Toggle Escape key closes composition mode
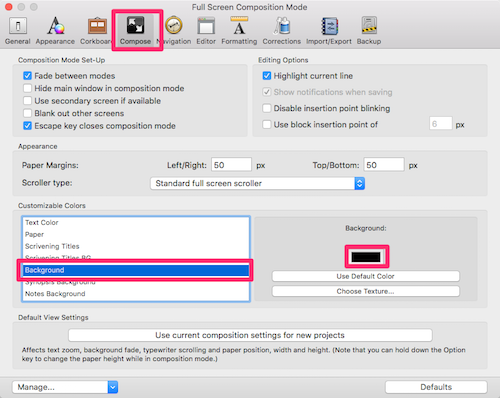The image size is (500, 398). (x=27, y=126)
